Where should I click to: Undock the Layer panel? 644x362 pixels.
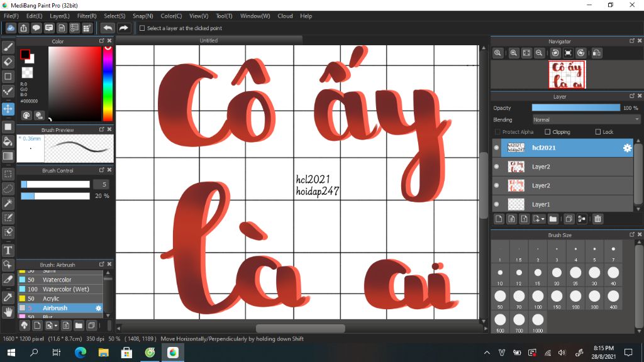[x=631, y=96]
